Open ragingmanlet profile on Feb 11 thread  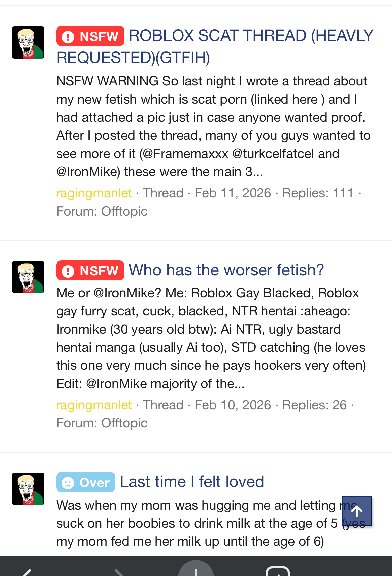click(x=94, y=193)
